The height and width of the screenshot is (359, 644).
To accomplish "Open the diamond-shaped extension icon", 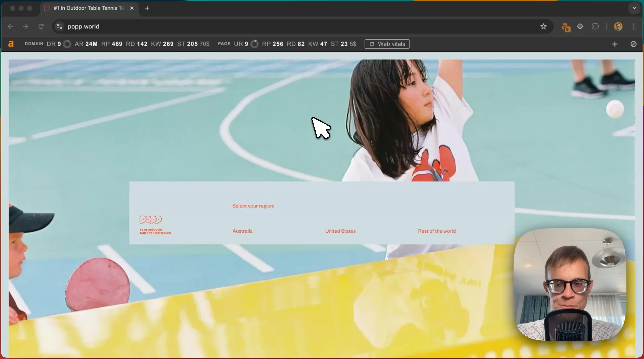I will [580, 26].
